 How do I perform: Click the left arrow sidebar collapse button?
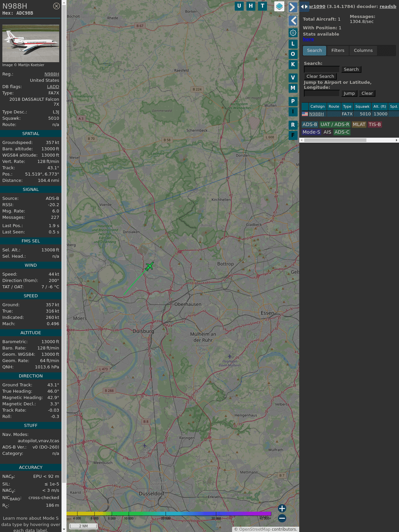pos(293,21)
